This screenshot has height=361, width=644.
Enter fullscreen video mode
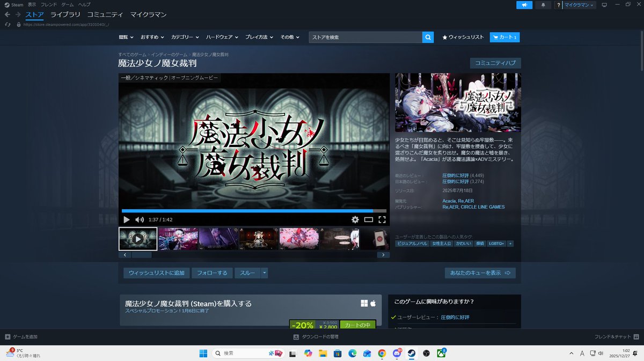(x=382, y=219)
